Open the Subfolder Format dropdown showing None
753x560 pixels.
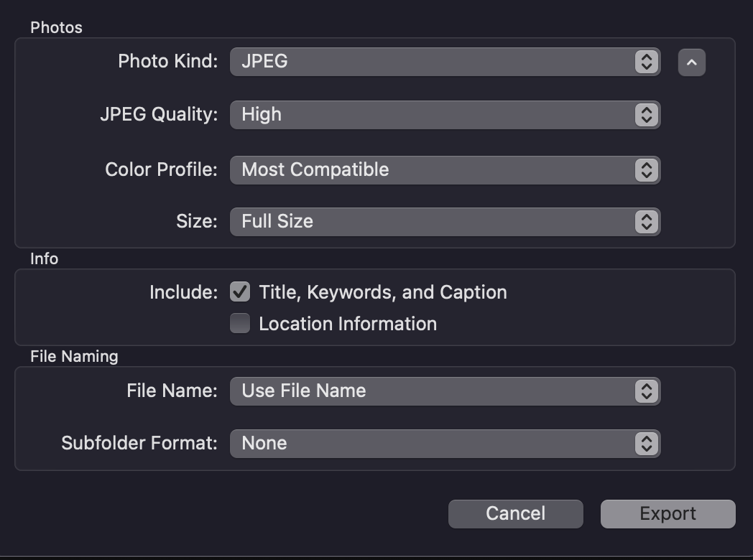[x=431, y=444]
